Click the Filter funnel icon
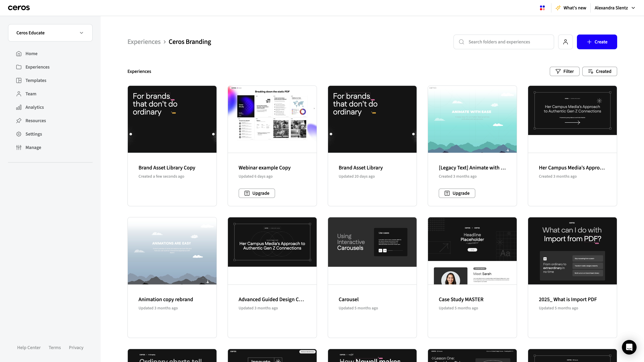The width and height of the screenshot is (644, 362). pos(558,71)
